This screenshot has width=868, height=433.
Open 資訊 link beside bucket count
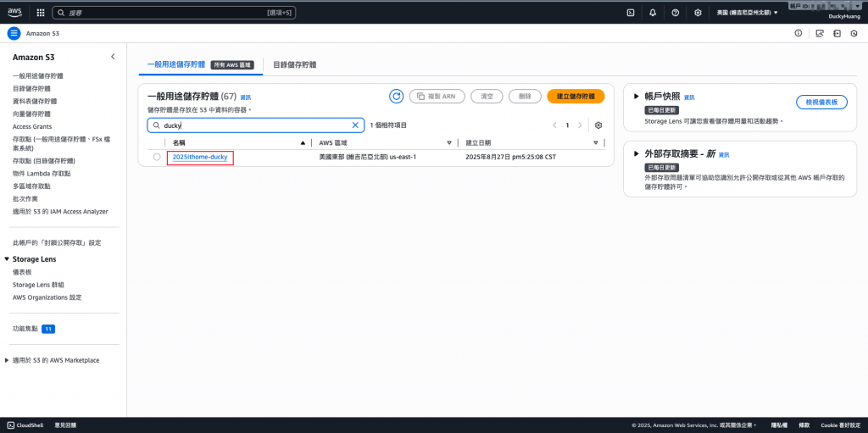(x=245, y=97)
